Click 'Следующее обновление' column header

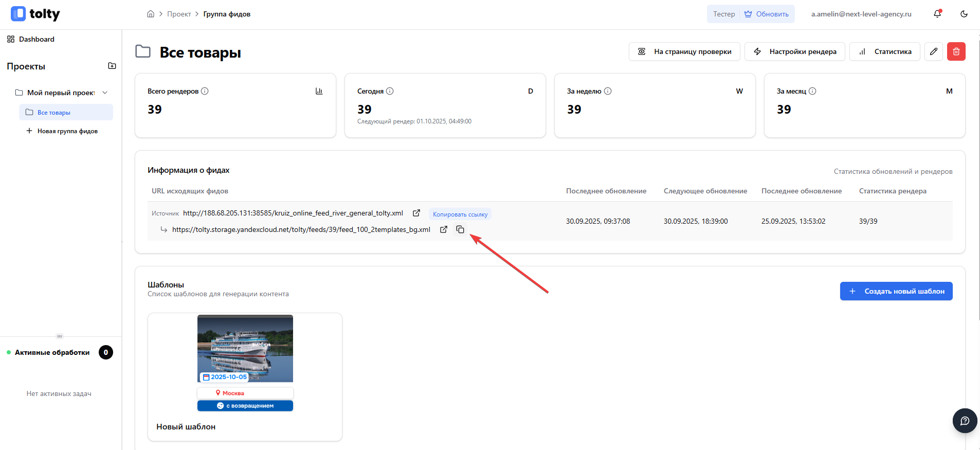[x=705, y=191]
